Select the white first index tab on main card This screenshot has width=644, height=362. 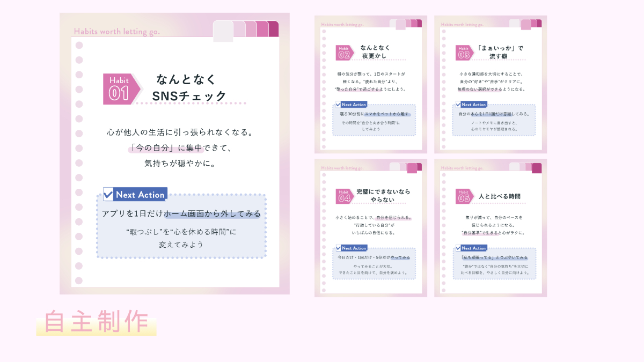(223, 31)
